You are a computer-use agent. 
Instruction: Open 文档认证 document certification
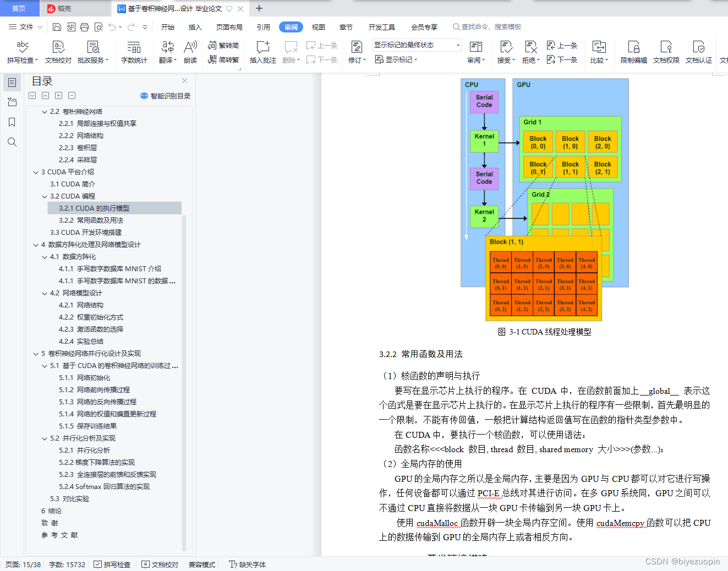point(699,52)
